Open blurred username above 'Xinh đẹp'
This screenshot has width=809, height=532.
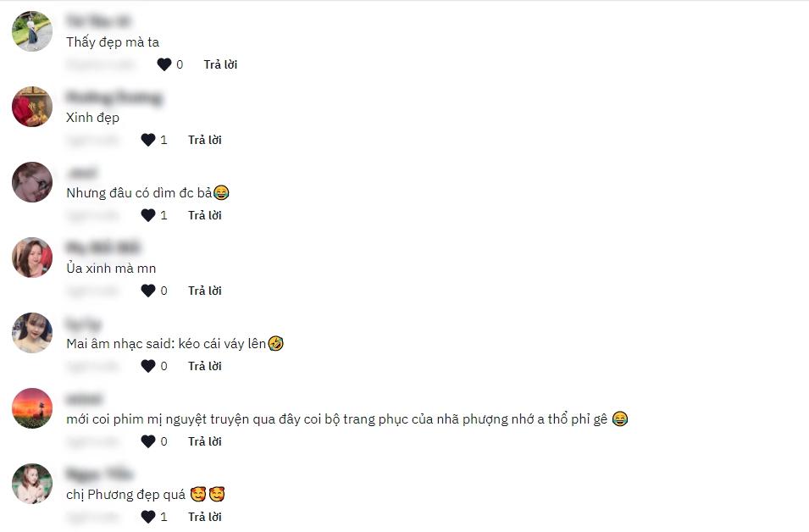tap(114, 97)
